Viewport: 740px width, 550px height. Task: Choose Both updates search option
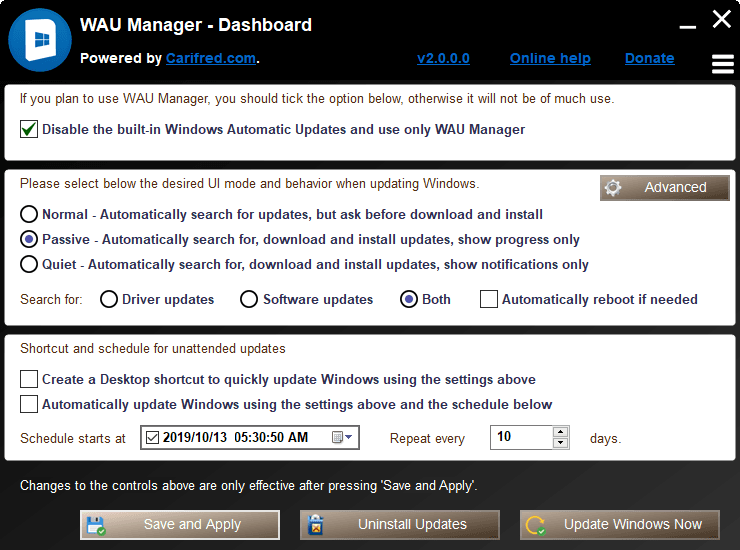(409, 299)
